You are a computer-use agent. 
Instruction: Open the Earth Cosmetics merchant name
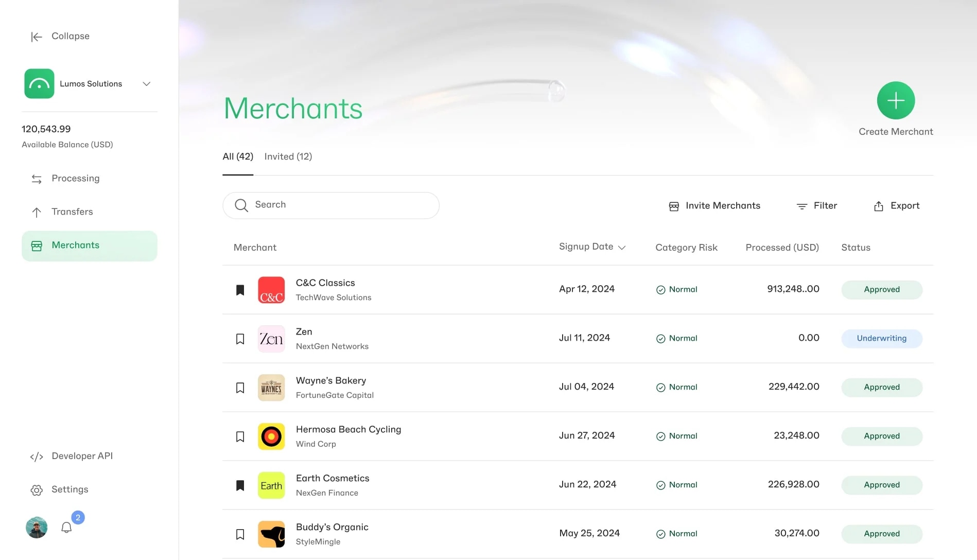click(333, 478)
